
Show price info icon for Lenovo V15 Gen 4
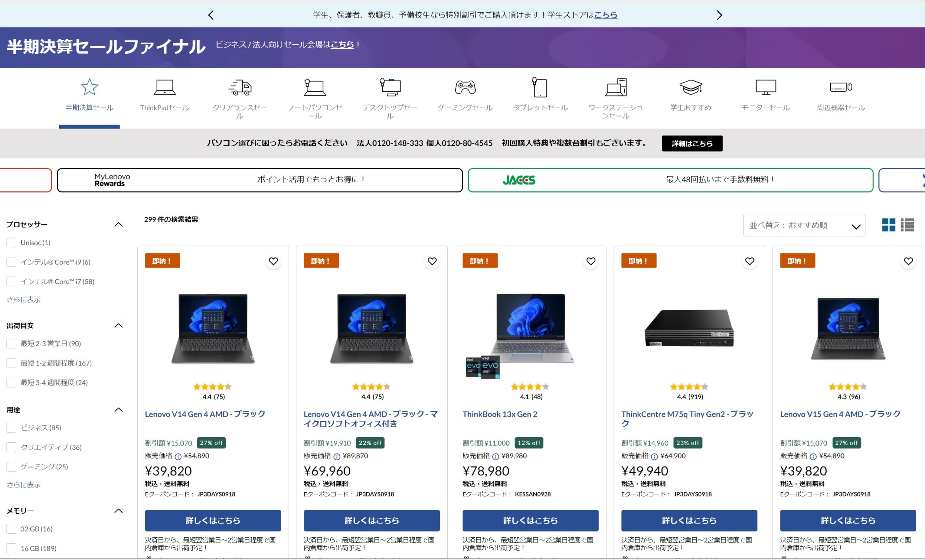813,456
